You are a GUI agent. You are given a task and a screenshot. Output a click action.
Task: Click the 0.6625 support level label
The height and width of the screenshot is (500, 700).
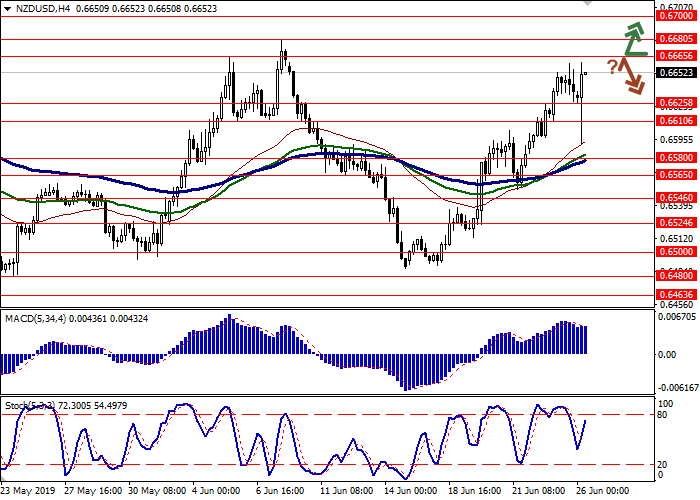677,102
